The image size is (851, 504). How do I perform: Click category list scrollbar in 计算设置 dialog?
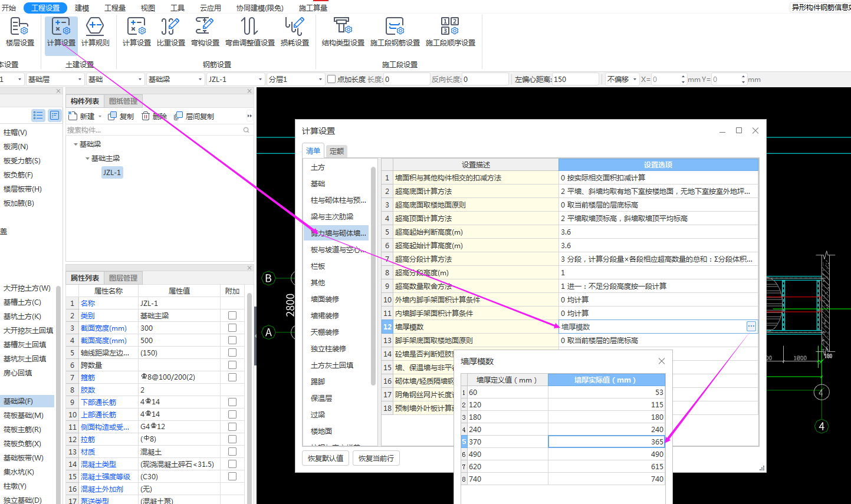(373, 276)
